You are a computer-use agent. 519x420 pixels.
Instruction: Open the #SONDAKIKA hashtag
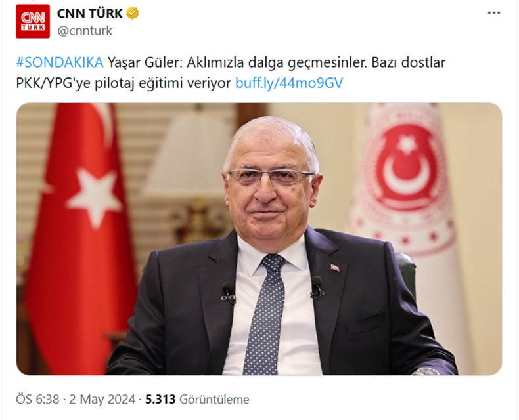60,62
